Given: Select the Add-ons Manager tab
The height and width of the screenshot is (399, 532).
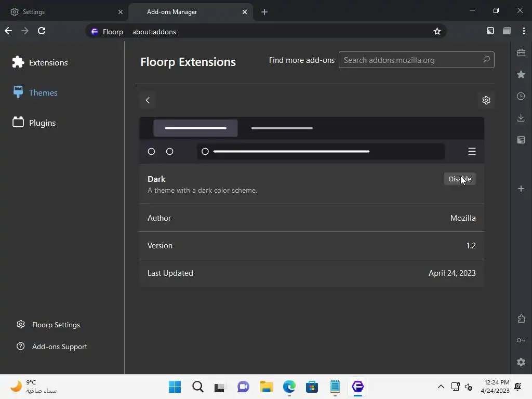Looking at the screenshot, I should tap(191, 12).
